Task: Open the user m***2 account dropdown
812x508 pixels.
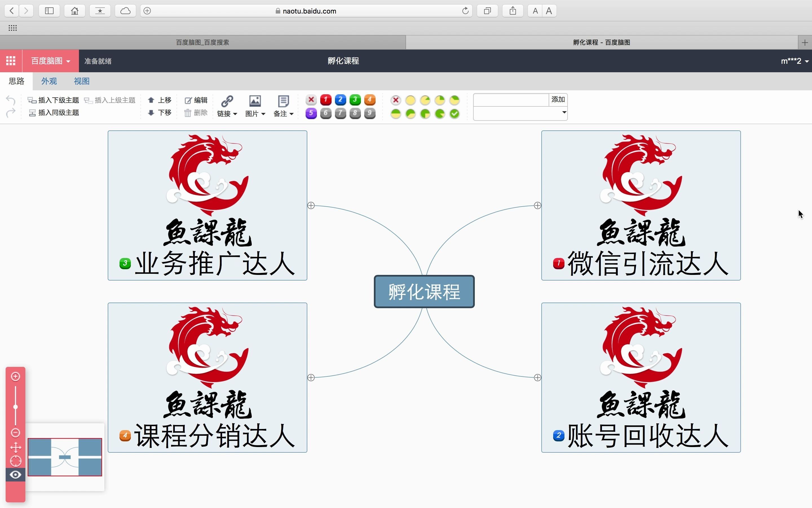Action: 795,61
